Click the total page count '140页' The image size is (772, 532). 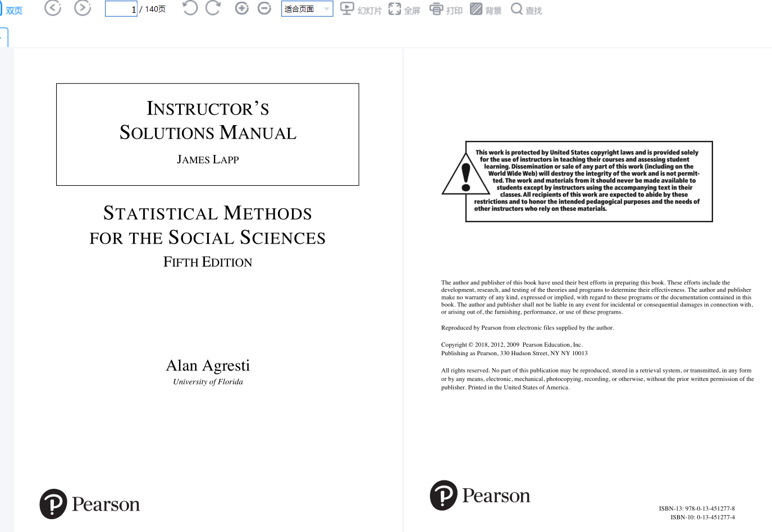coord(156,9)
